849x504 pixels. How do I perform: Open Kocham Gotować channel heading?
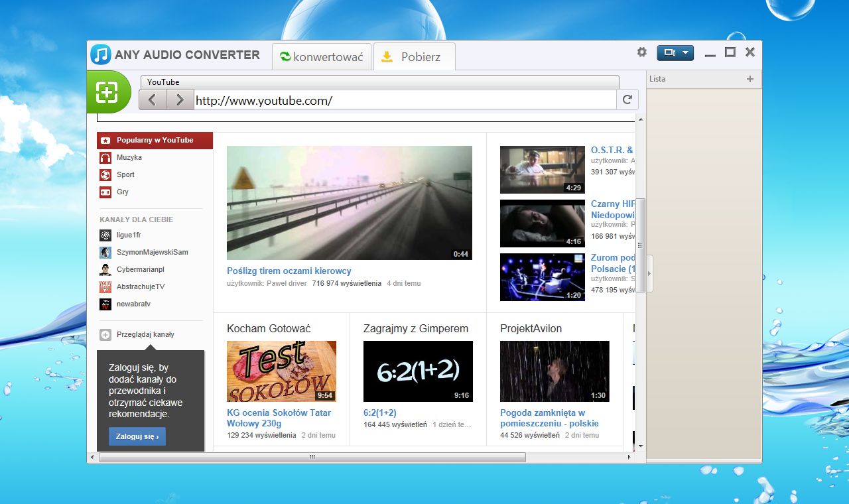pyautogui.click(x=269, y=328)
